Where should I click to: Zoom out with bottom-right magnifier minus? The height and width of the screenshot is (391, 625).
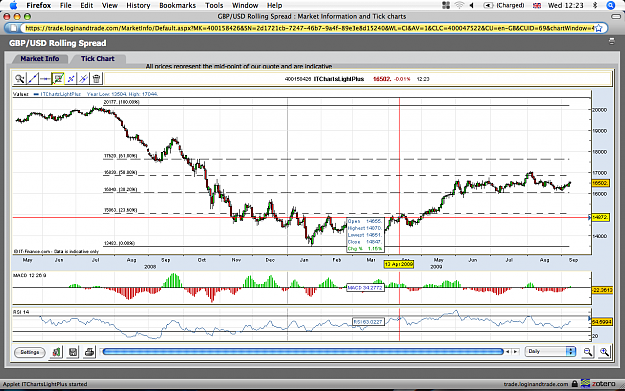[588, 352]
